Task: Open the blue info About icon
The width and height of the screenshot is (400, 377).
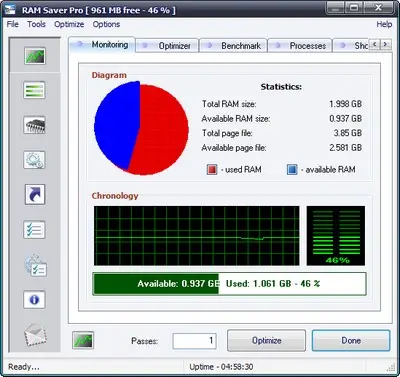Action: tap(34, 299)
